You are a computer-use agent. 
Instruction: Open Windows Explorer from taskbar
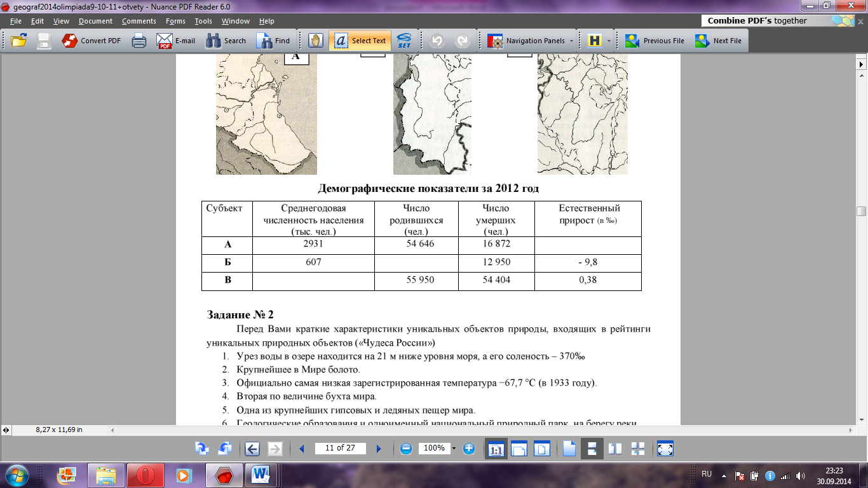pyautogui.click(x=106, y=475)
